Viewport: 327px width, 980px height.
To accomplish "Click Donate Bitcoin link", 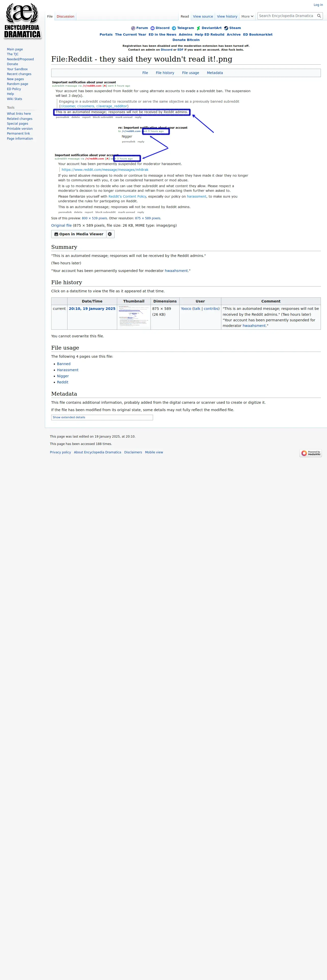I will [186, 40].
